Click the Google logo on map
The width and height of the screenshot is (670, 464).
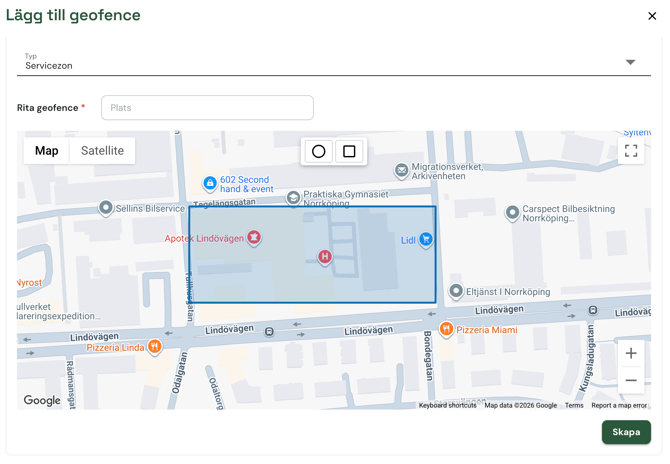[x=42, y=400]
